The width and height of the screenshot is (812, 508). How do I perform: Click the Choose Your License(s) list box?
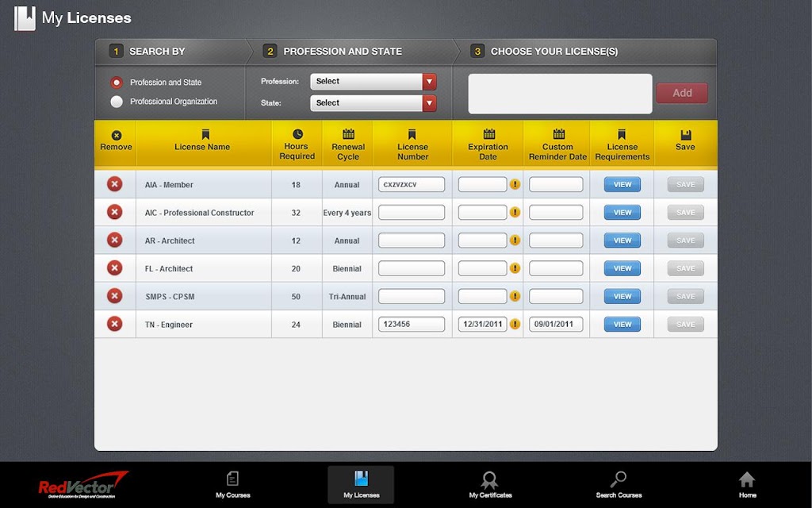point(561,94)
